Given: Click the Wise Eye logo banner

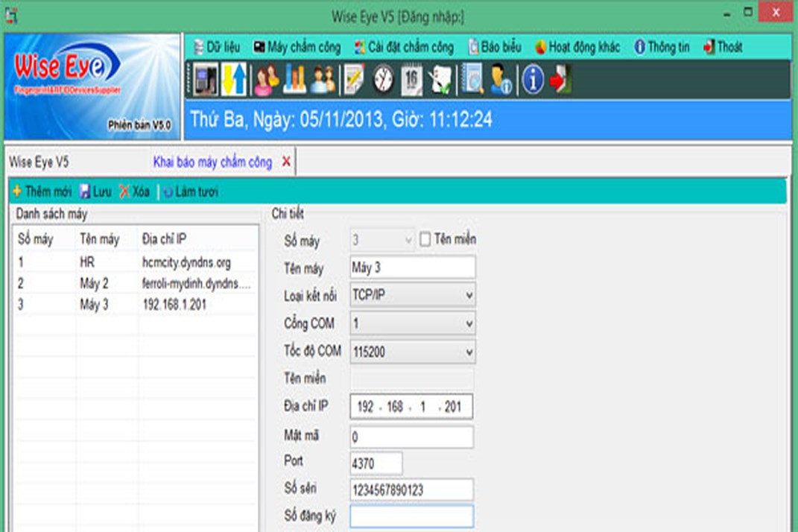Looking at the screenshot, I should [92, 86].
